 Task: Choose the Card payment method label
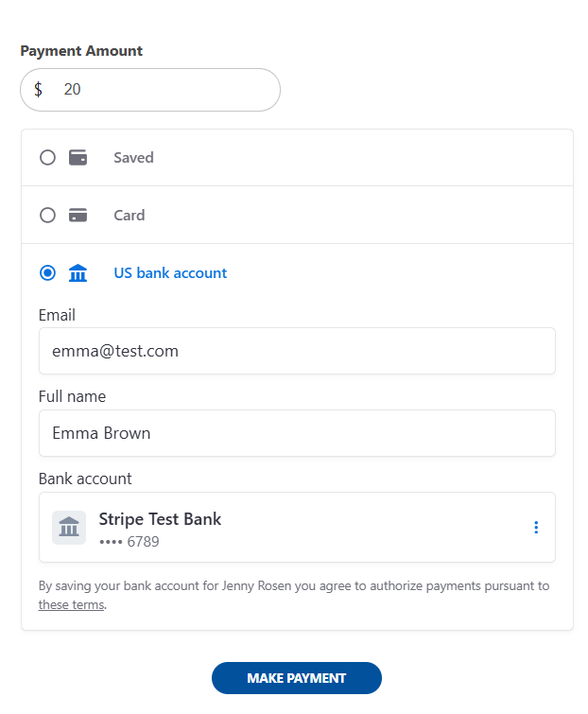coord(129,216)
